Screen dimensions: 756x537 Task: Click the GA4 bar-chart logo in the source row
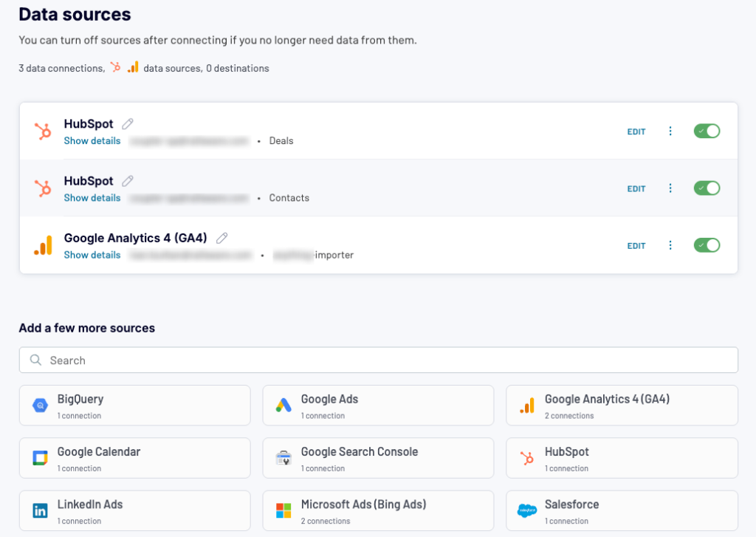click(43, 245)
